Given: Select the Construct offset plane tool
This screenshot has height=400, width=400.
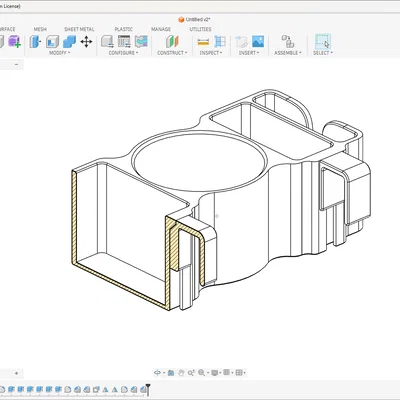Looking at the screenshot, I should pyautogui.click(x=172, y=42).
